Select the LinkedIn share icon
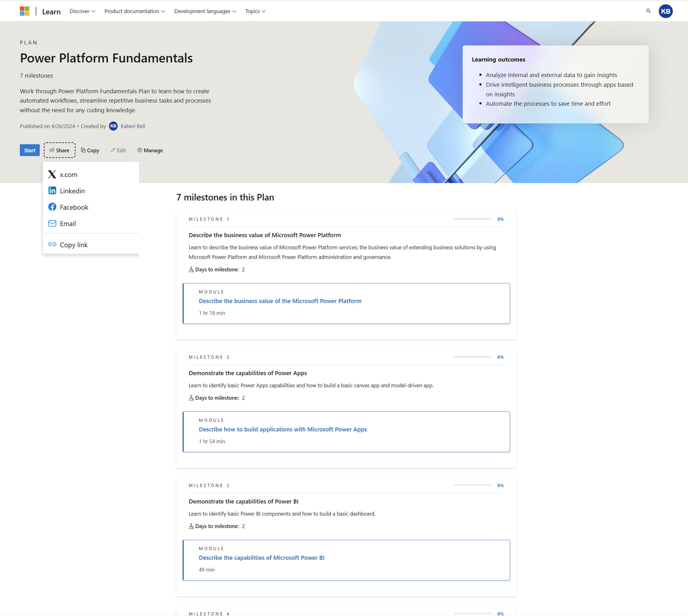Screen dimensions: 688x616 tap(52, 190)
